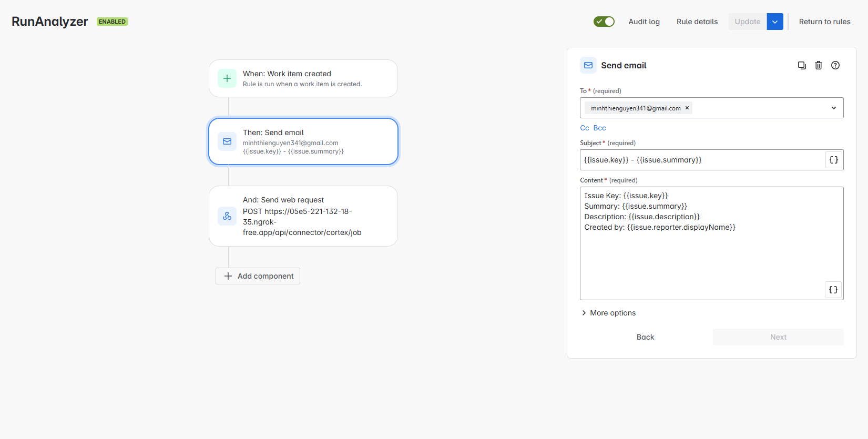Select the Then: Send email component card

[x=303, y=141]
